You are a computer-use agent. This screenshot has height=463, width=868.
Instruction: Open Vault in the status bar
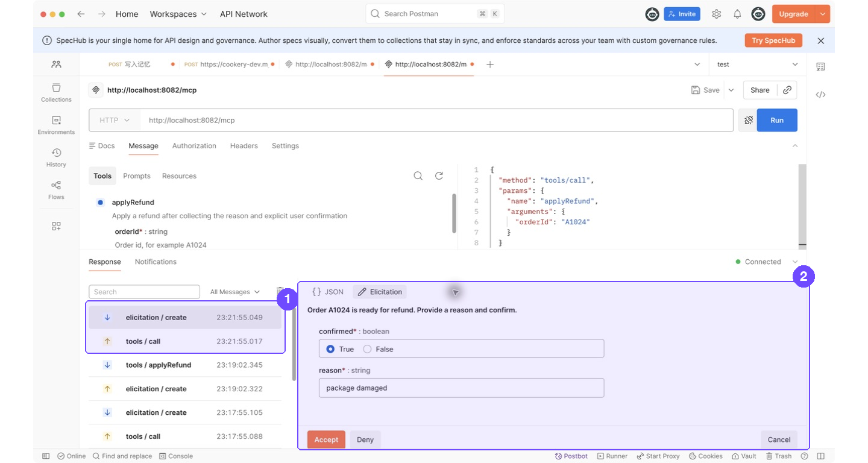[744, 456]
